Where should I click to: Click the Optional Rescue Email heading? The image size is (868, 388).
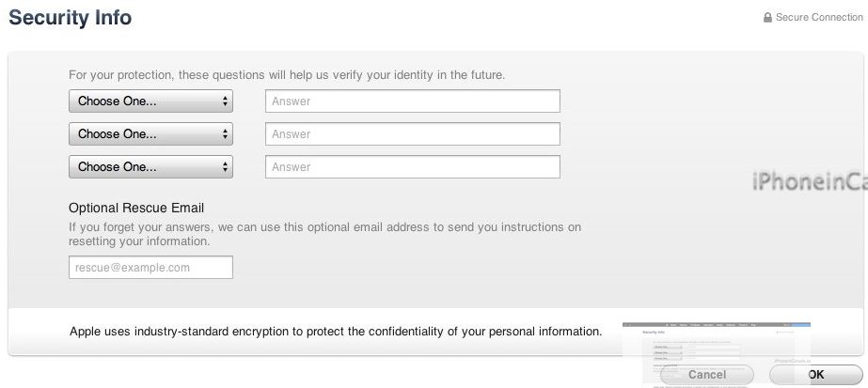136,208
